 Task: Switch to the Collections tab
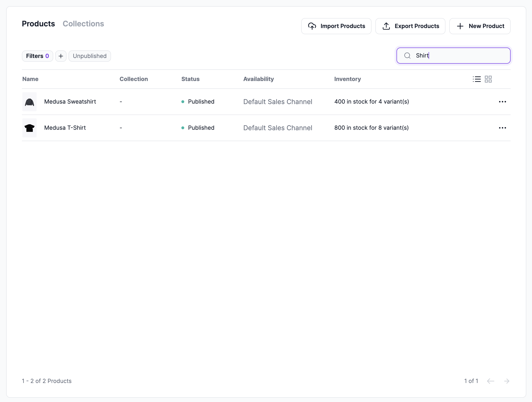[83, 24]
